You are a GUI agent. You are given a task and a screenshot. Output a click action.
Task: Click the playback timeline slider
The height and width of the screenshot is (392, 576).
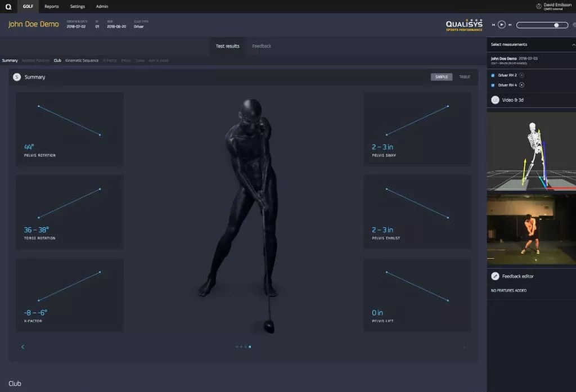point(541,25)
